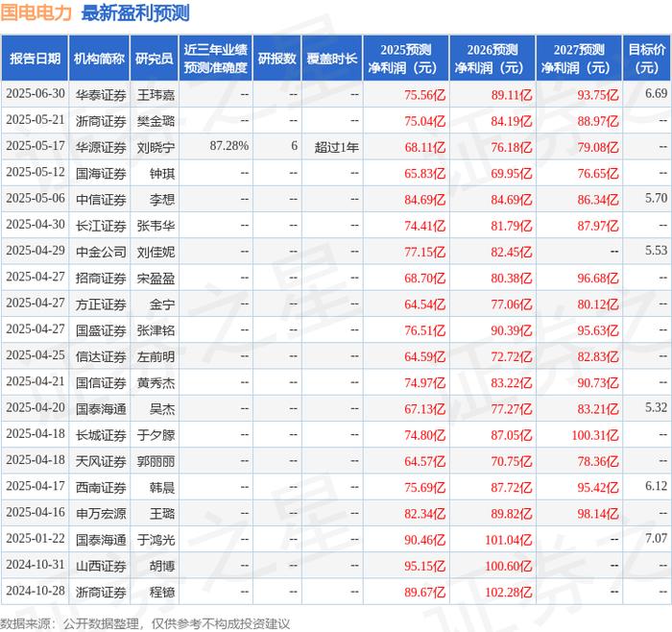The image size is (672, 632).
Task: Click date 2024-10-28
Action: click(x=36, y=591)
